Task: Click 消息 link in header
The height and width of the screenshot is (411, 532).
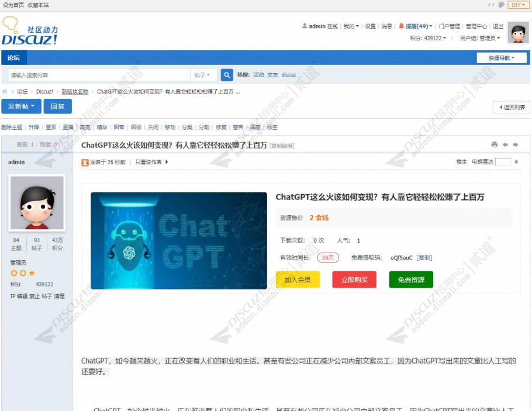Action: (387, 26)
